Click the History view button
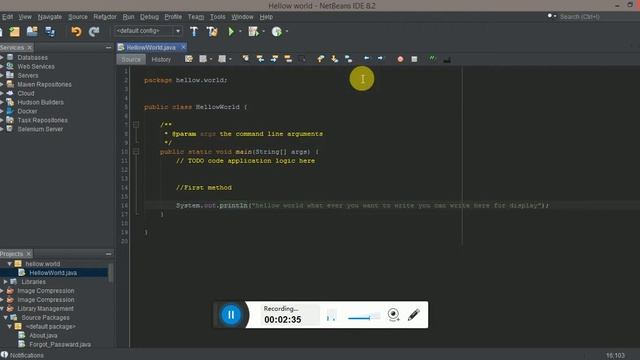 coord(161,60)
